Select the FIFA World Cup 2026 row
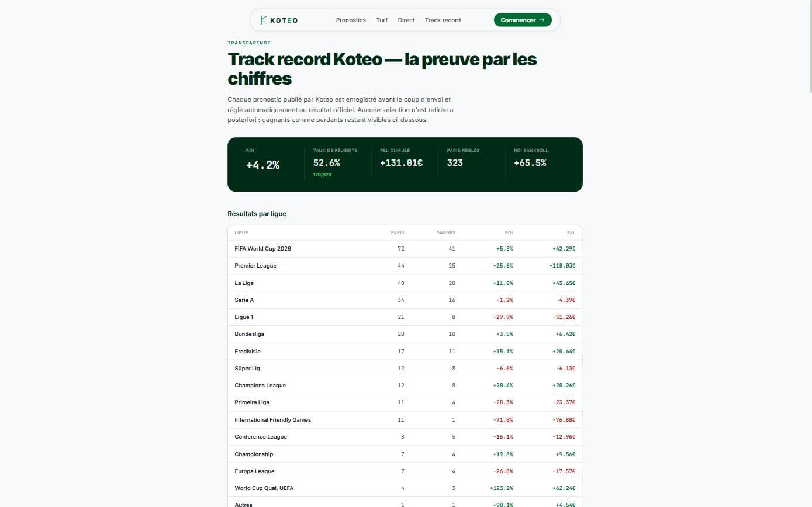Viewport: 812px width, 507px height. 405,249
